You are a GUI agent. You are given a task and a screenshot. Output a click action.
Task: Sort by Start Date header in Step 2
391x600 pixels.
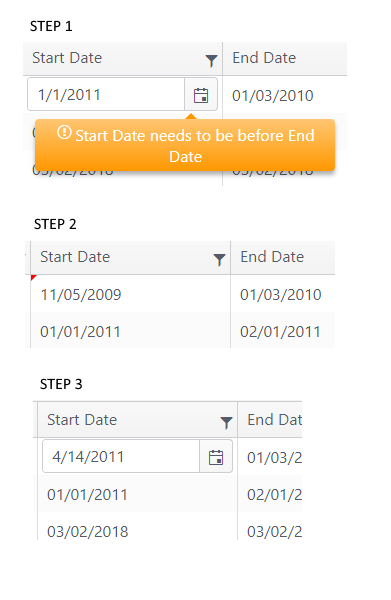[75, 257]
